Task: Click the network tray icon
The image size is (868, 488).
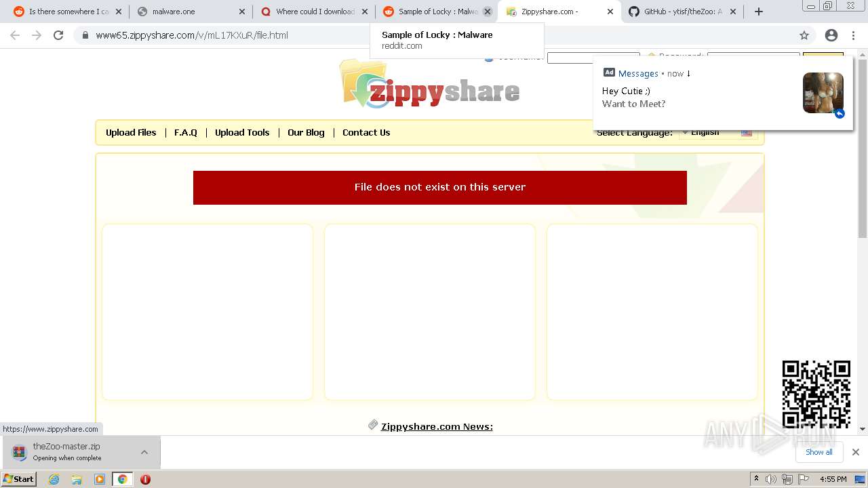Action: click(787, 479)
